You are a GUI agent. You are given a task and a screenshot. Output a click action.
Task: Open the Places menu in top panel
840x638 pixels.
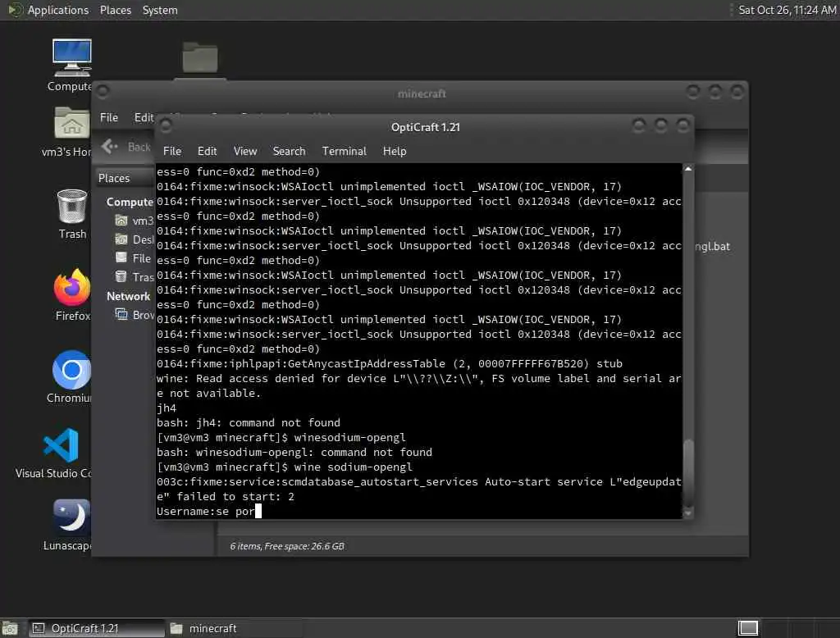point(115,10)
